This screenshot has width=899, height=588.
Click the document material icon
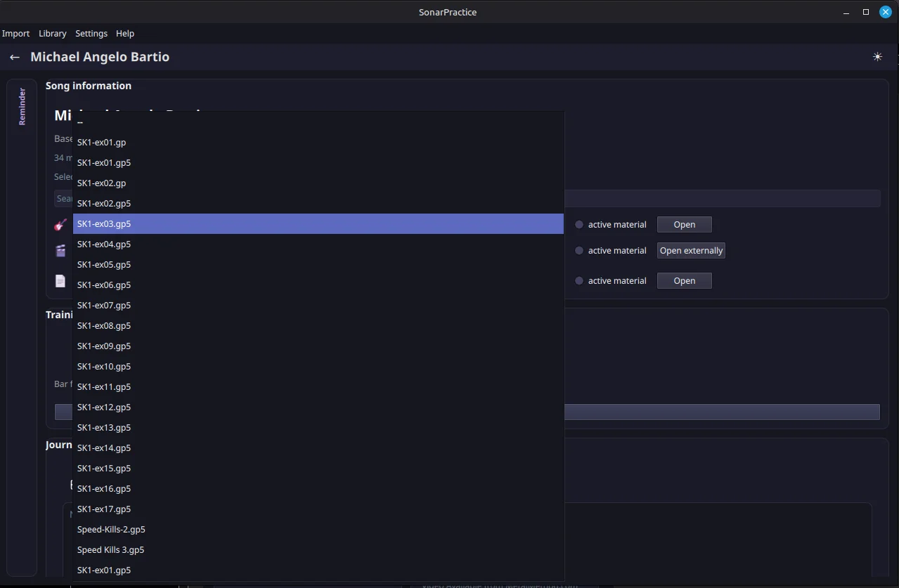pos(60,281)
